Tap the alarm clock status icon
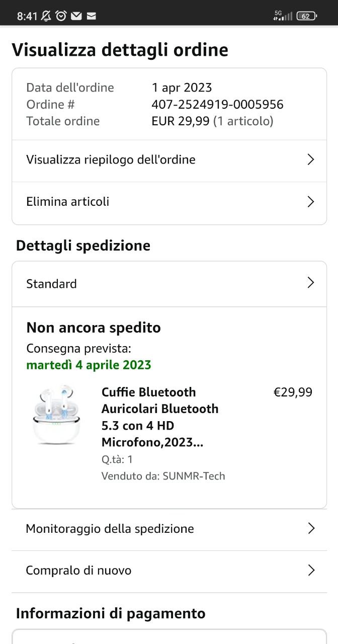Viewport: 338px width, 644px height. (x=61, y=16)
